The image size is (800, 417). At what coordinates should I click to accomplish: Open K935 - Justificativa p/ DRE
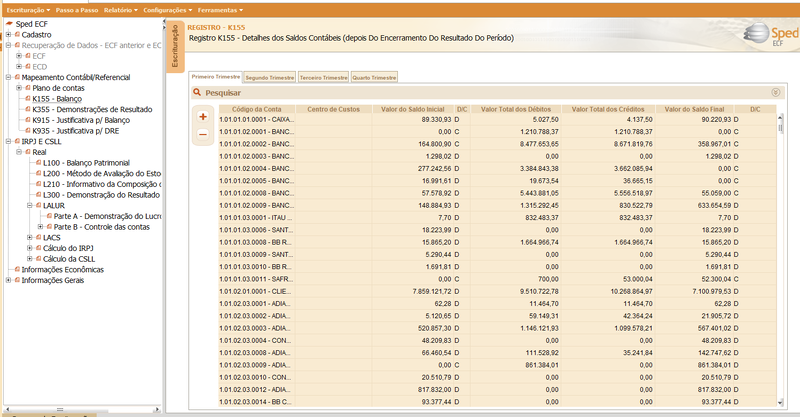pos(76,131)
